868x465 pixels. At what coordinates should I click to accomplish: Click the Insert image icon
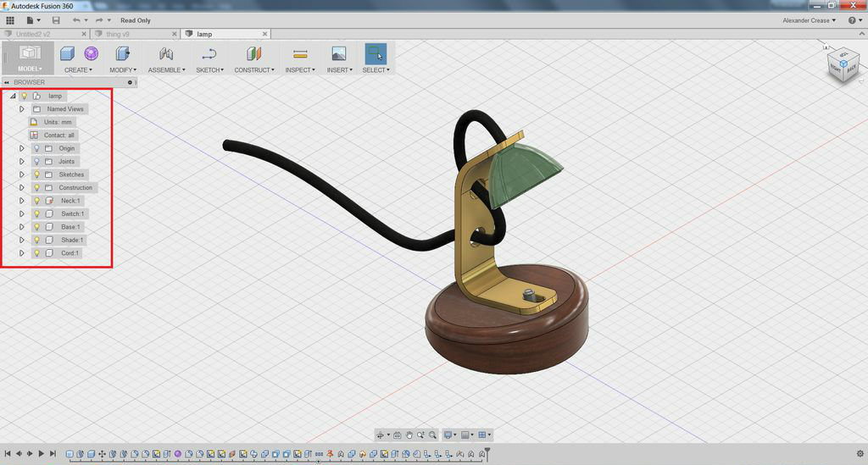point(339,53)
